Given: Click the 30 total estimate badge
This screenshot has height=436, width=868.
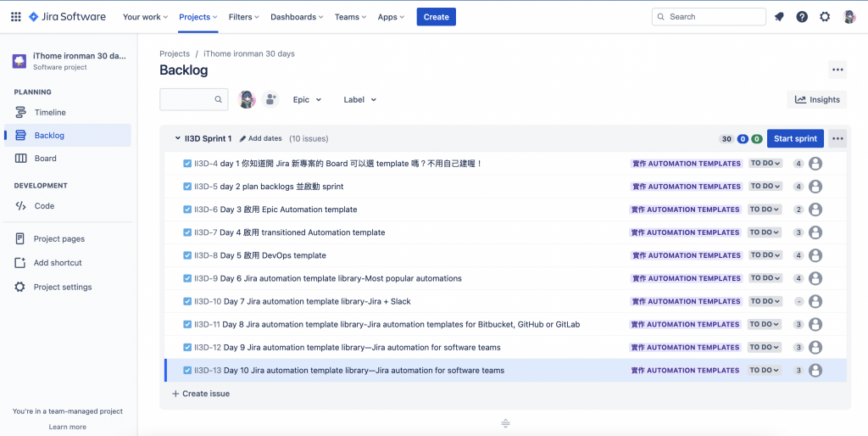Looking at the screenshot, I should pos(726,138).
